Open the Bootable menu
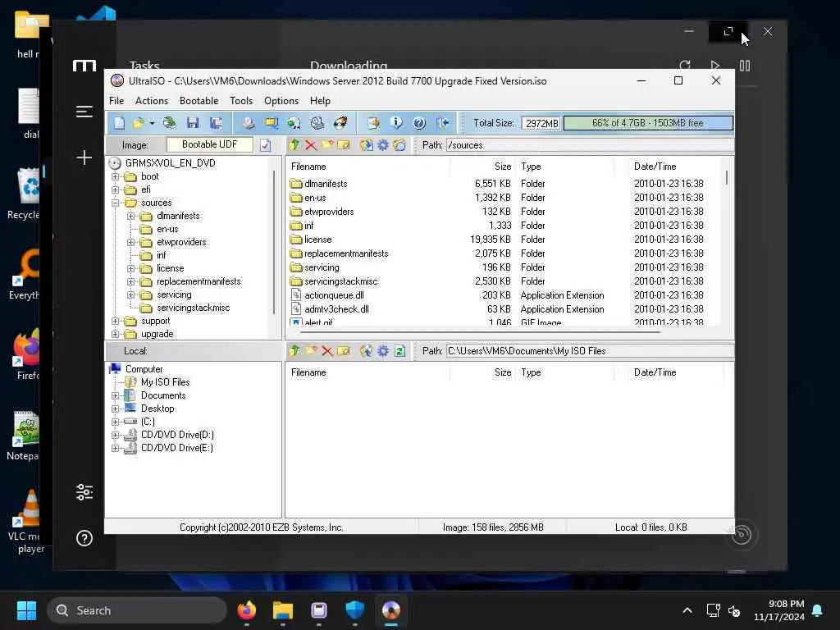 point(199,101)
